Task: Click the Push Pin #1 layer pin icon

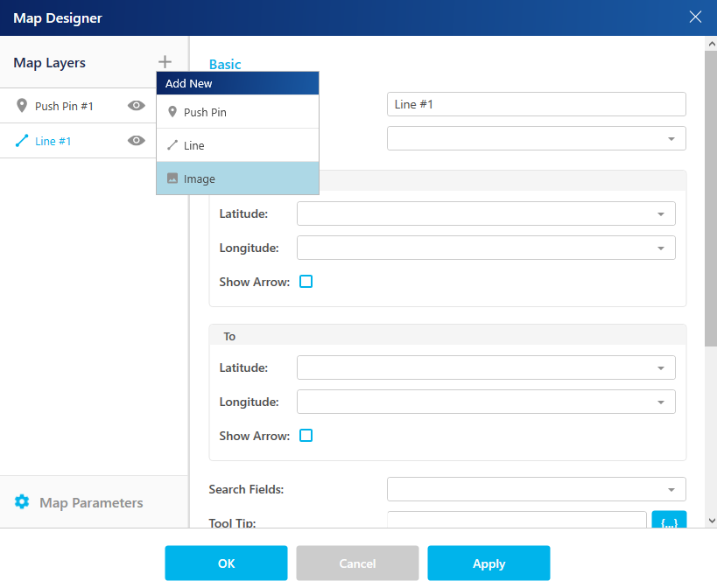Action: [x=22, y=106]
